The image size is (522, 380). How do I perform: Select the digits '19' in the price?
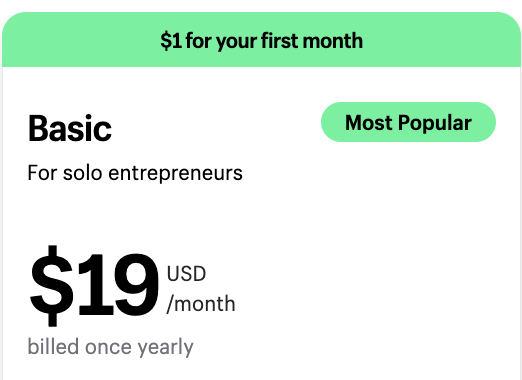pos(118,284)
